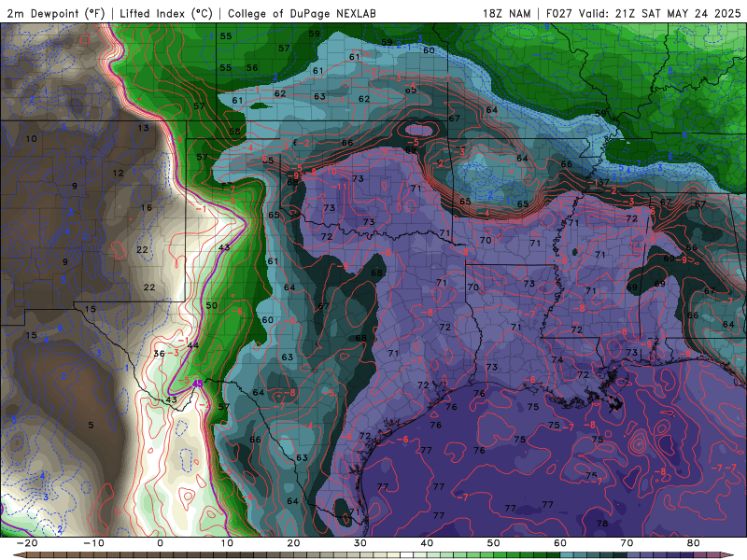Click the black "10" dewpoint value on the map

(x=31, y=139)
